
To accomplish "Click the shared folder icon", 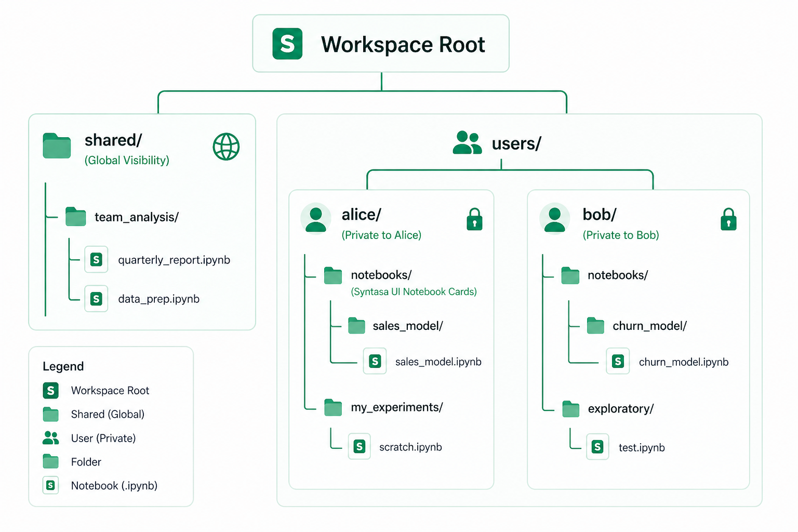I will (57, 146).
